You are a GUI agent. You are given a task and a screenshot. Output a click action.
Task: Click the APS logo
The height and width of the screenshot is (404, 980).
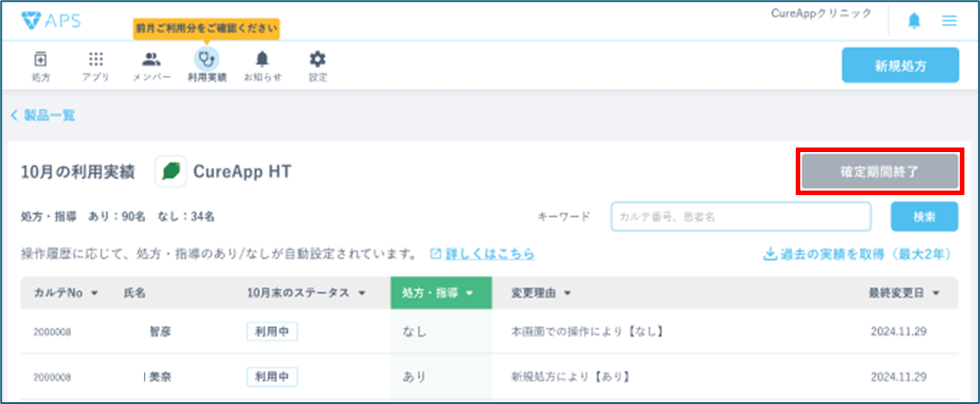[x=50, y=20]
